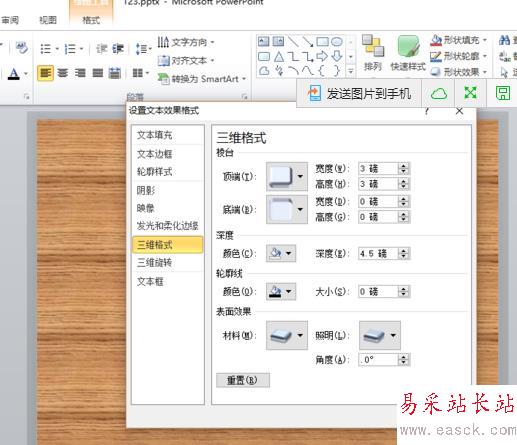The width and height of the screenshot is (517, 445).
Task: Open the columns button
Action: (x=140, y=73)
